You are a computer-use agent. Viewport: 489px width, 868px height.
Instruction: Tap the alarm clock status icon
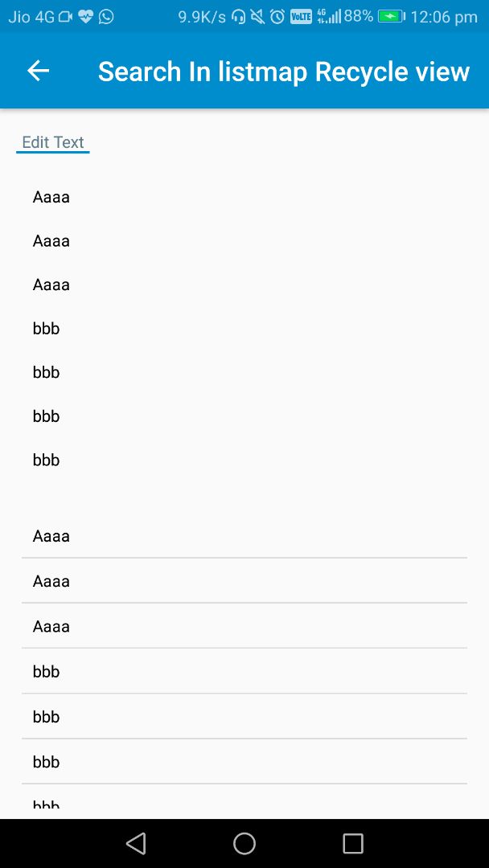point(277,16)
